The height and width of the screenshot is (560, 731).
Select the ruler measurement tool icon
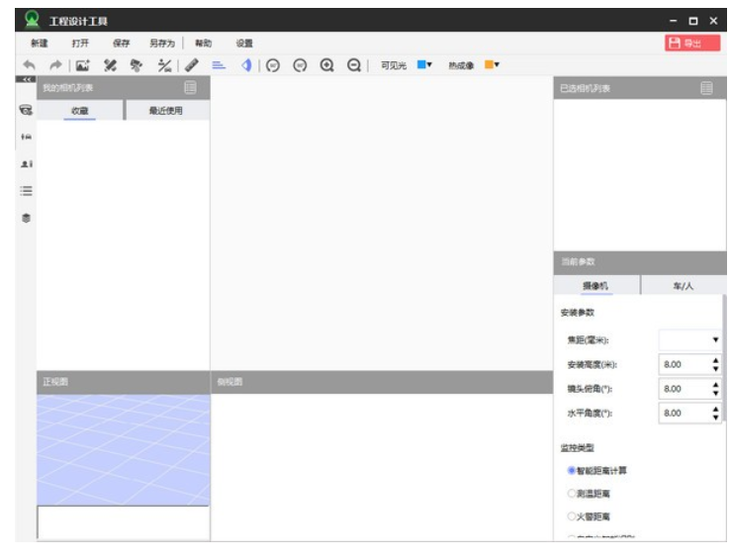click(x=192, y=65)
